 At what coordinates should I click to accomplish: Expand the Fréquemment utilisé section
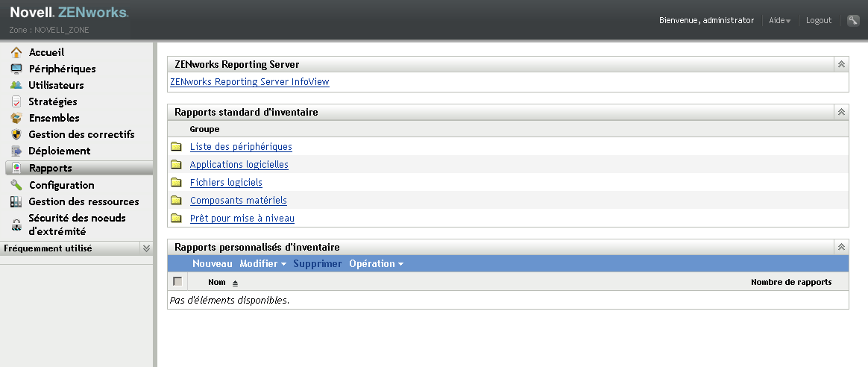pos(146,248)
